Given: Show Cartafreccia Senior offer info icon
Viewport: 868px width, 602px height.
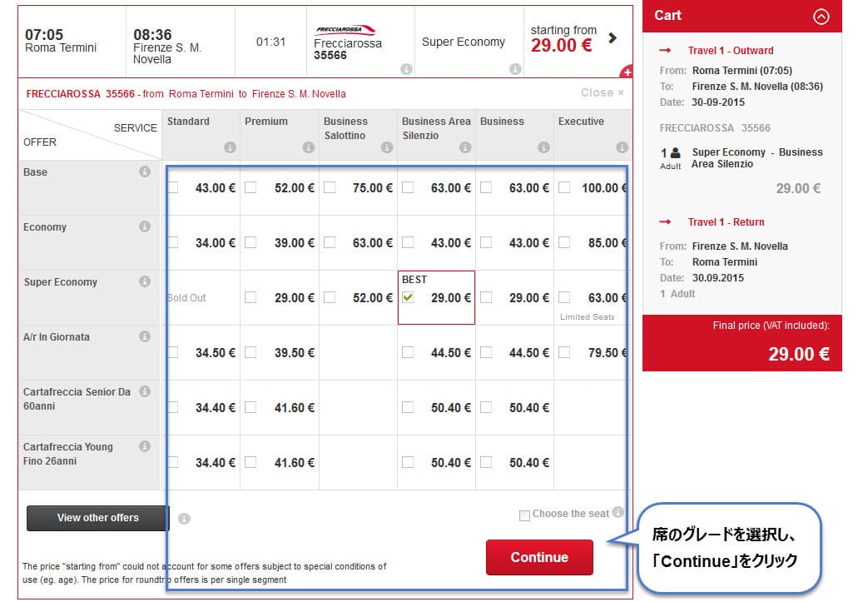Looking at the screenshot, I should 145,391.
